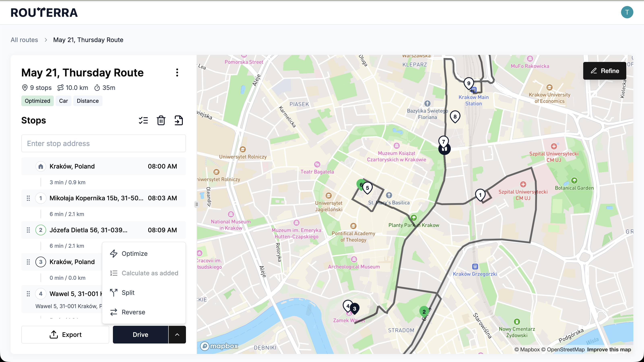Click the 9 stops summary
644x362 pixels.
36,88
